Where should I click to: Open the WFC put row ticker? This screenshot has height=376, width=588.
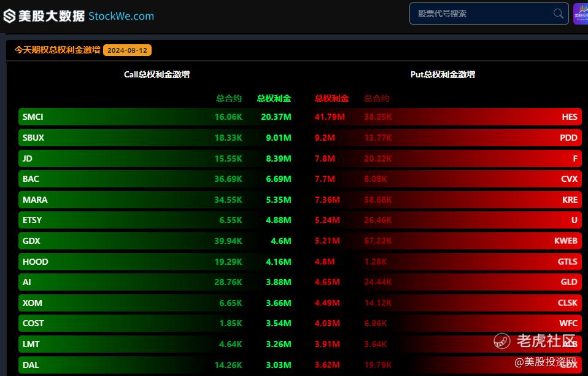568,323
